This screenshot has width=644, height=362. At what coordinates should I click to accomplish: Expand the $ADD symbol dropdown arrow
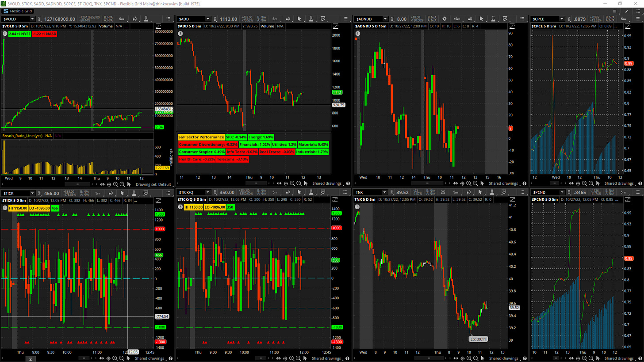tap(208, 19)
